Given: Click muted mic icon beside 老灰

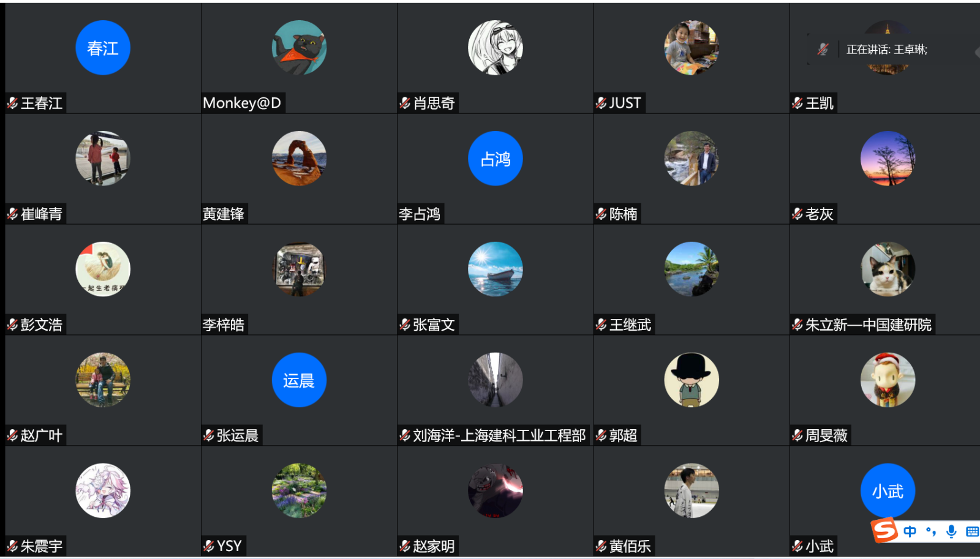Looking at the screenshot, I should pos(797,214).
